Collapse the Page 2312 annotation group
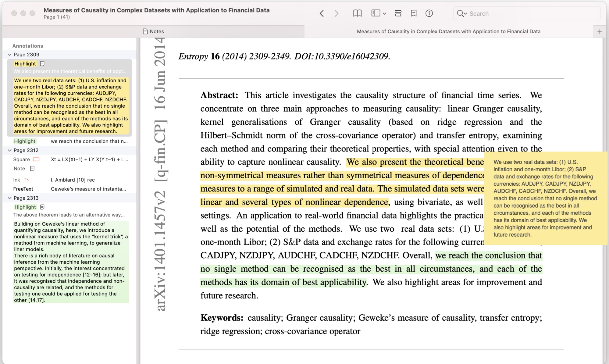609x364 pixels. (9, 150)
